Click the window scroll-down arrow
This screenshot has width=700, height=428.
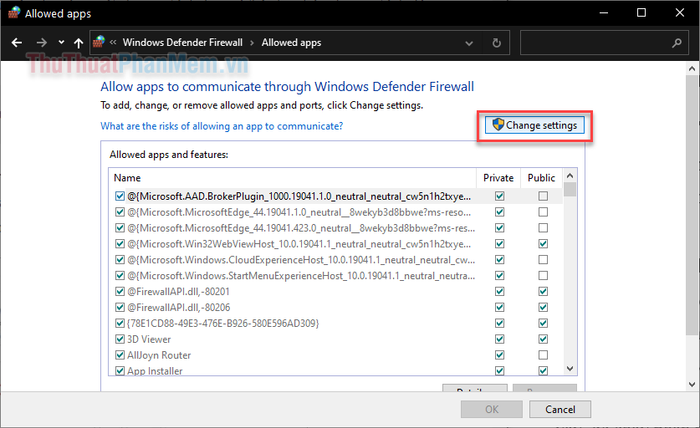coord(692,384)
